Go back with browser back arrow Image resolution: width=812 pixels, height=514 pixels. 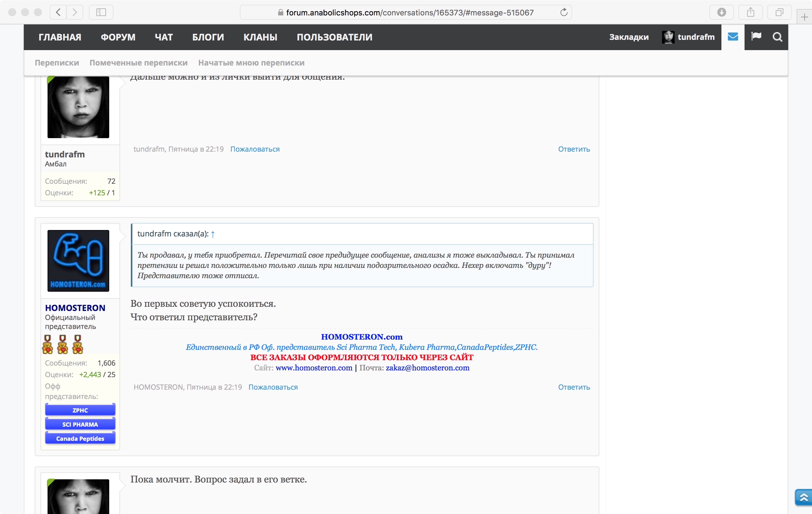[58, 13]
